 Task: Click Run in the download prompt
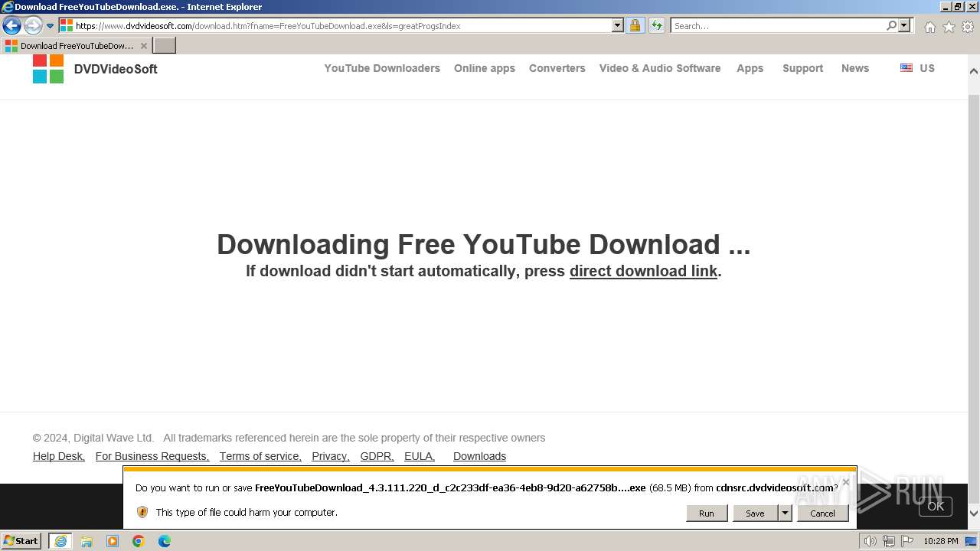(x=707, y=514)
